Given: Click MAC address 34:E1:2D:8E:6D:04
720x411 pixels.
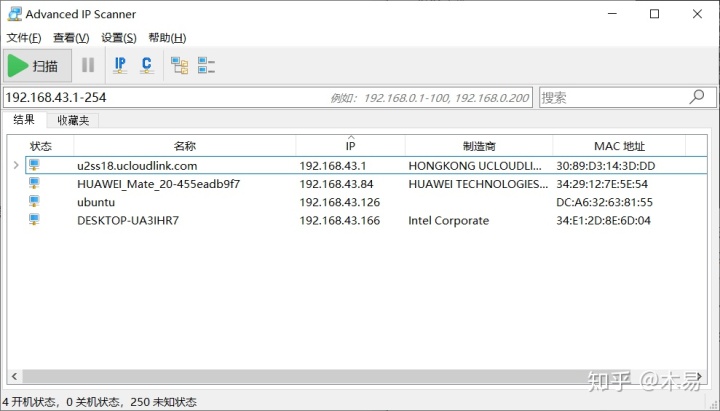Looking at the screenshot, I should click(603, 221).
